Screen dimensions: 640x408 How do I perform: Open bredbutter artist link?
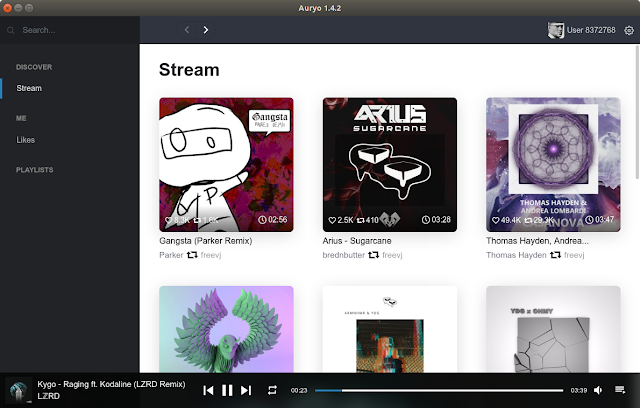[344, 255]
